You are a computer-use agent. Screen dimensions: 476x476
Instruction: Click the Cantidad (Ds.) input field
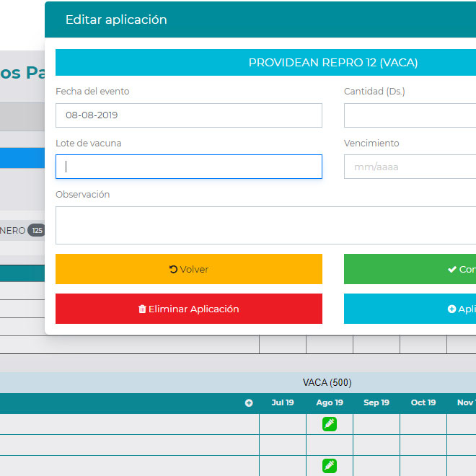click(x=410, y=115)
